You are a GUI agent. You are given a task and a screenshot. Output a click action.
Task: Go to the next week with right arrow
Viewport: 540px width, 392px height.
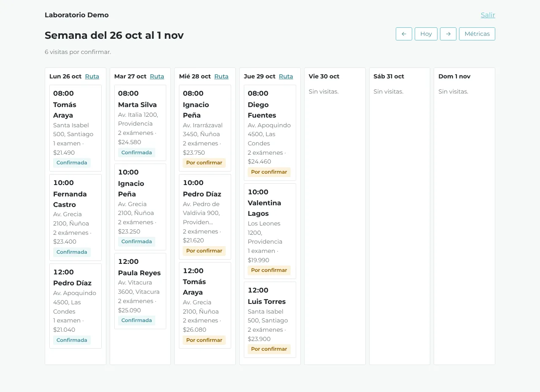[x=448, y=34]
